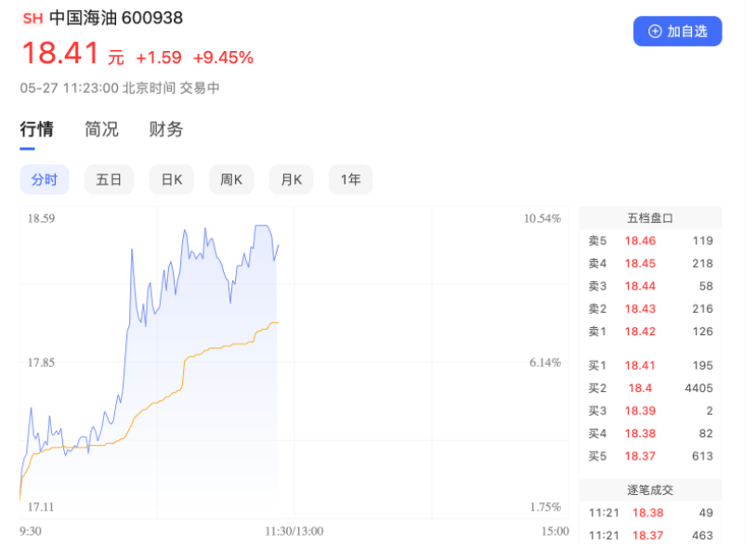756x546 pixels.
Task: Click the 9:30 time axis label
Action: [x=31, y=531]
